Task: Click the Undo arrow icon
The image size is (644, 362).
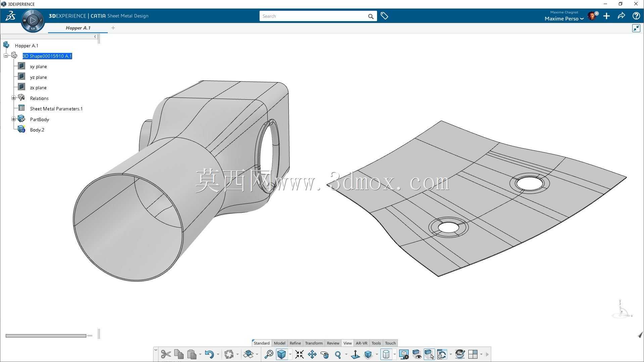Action: point(210,354)
